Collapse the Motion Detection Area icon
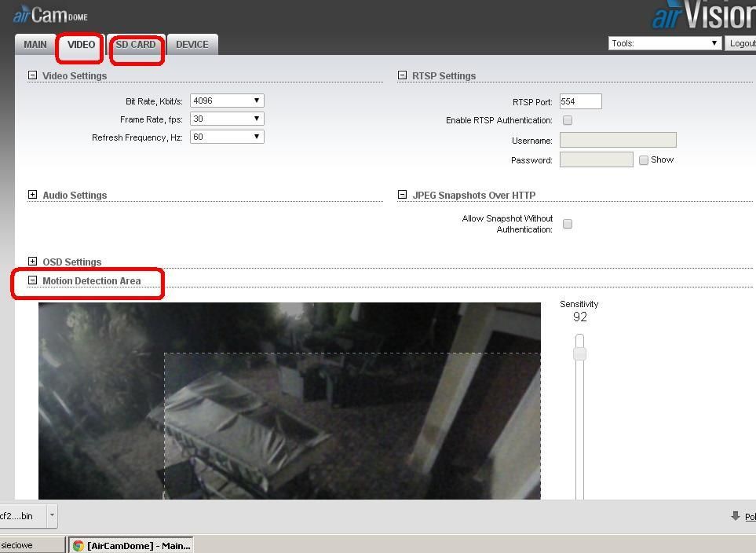 (32, 280)
